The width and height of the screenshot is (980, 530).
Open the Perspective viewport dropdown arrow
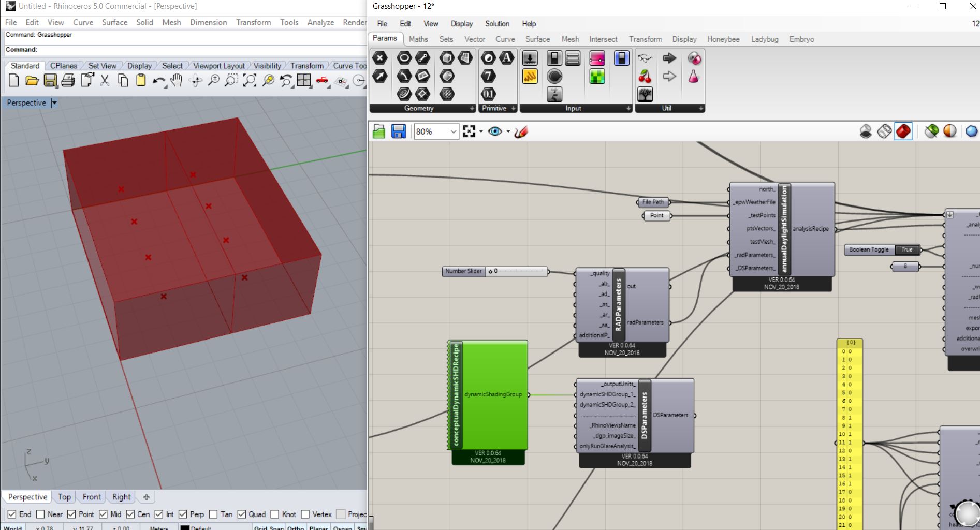click(x=54, y=102)
